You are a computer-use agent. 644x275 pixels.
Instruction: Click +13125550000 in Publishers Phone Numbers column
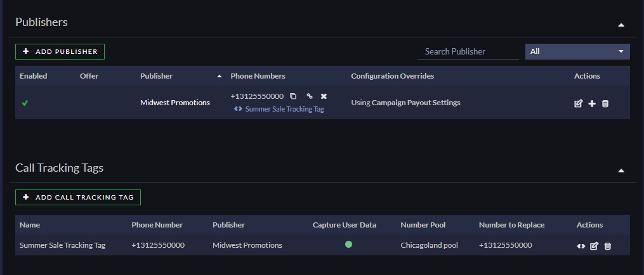(x=257, y=96)
